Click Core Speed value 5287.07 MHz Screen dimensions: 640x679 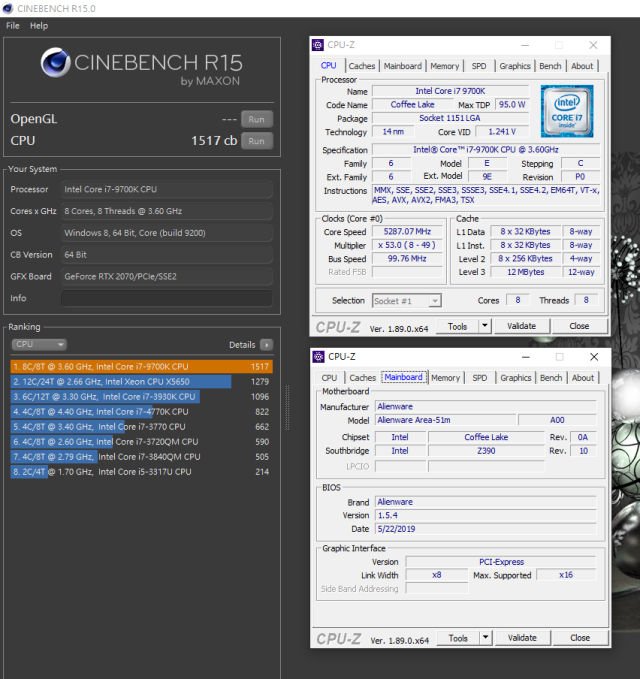407,232
